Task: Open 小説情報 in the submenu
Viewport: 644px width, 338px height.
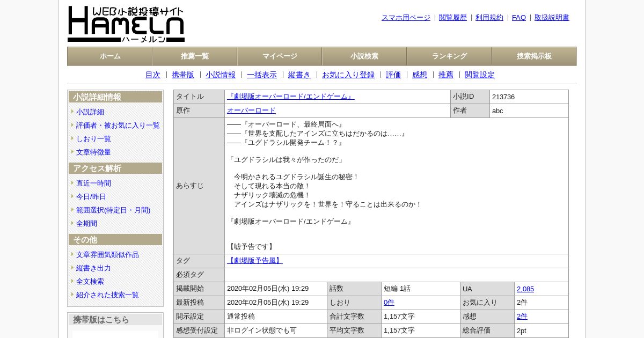Action: (221, 75)
